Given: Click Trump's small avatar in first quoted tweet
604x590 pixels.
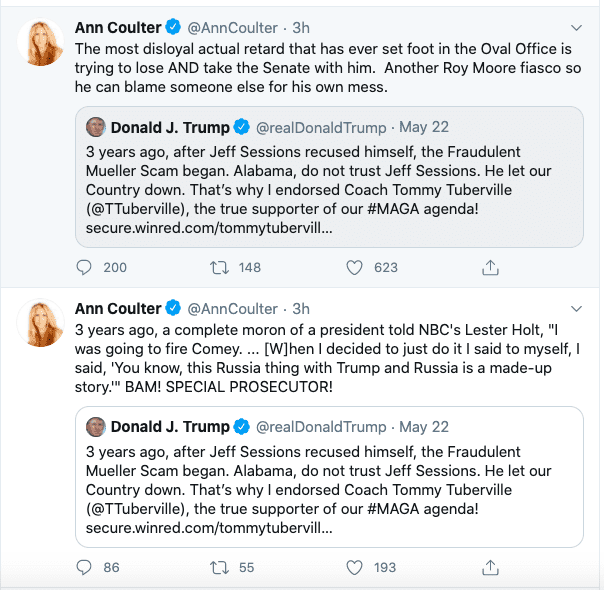Looking at the screenshot, I should pyautogui.click(x=96, y=127).
